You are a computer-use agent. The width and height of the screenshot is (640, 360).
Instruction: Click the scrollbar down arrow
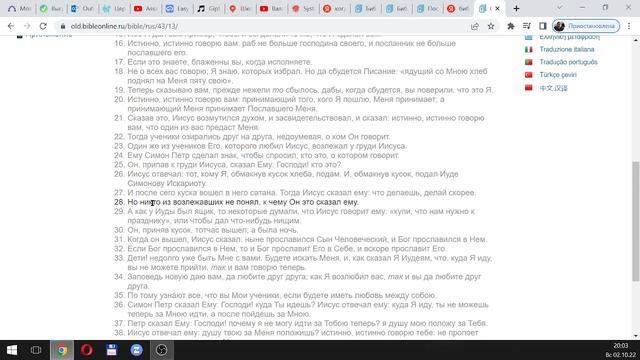point(636,336)
